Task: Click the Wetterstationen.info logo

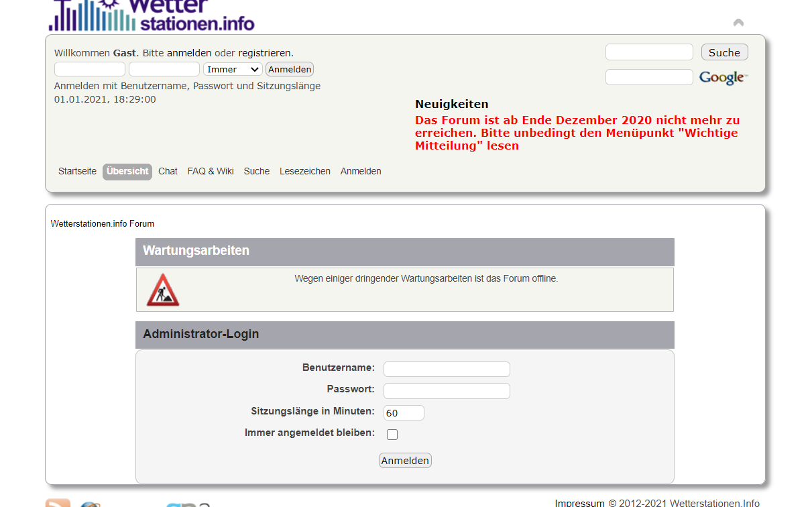Action: 152,15
